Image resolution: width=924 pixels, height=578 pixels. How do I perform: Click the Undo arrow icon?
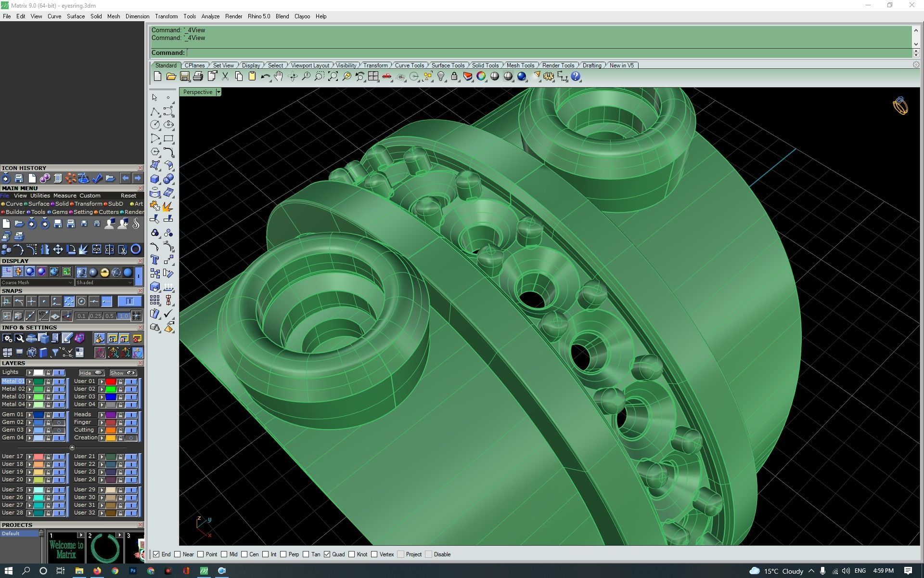[265, 76]
